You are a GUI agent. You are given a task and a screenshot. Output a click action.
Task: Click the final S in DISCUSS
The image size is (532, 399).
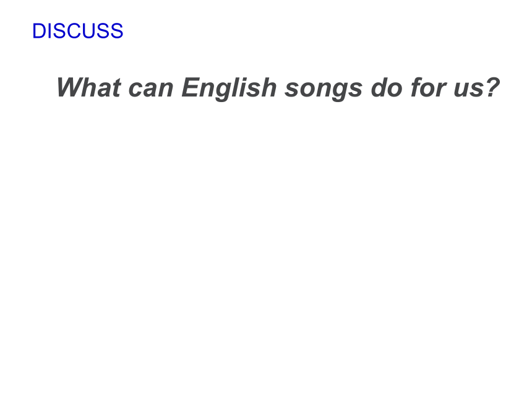tap(117, 31)
